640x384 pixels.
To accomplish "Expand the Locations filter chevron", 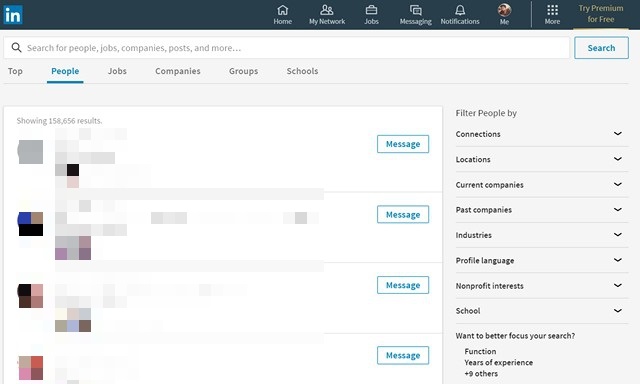I will pos(618,159).
